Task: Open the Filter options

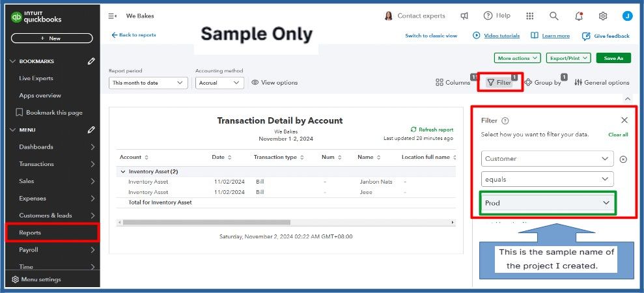Action: 499,83
